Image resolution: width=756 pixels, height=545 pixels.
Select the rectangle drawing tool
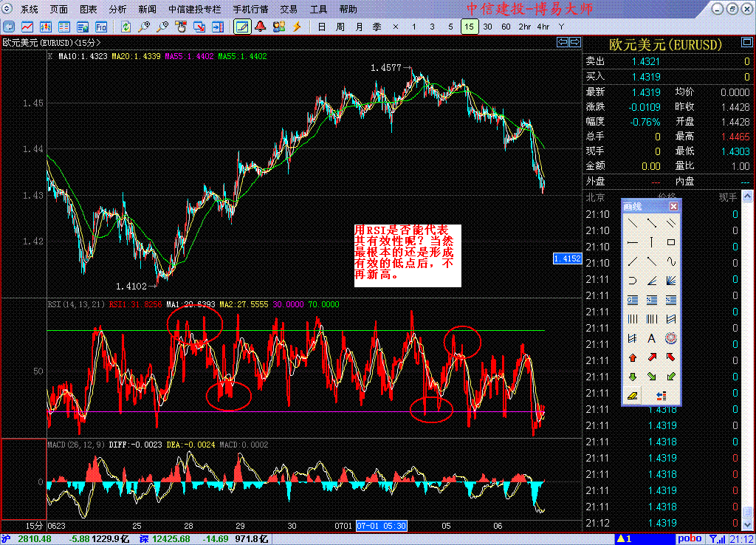pos(670,242)
